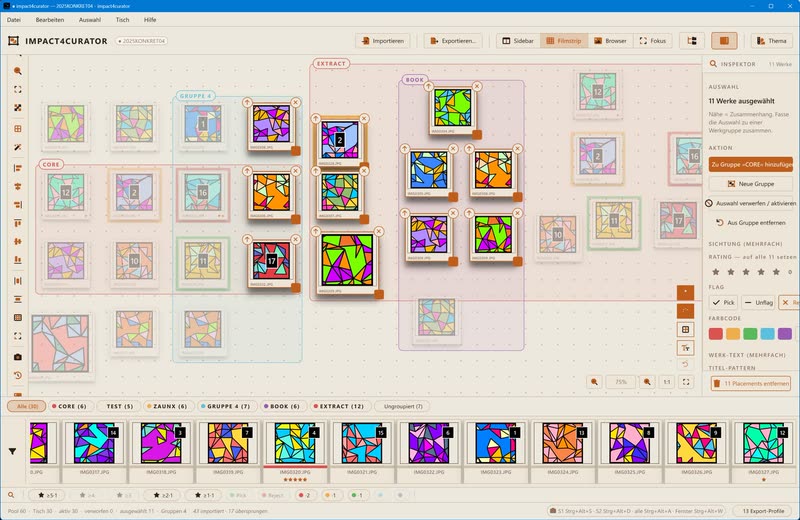Select the Alle (30) group tab
The image size is (800, 520).
click(27, 406)
